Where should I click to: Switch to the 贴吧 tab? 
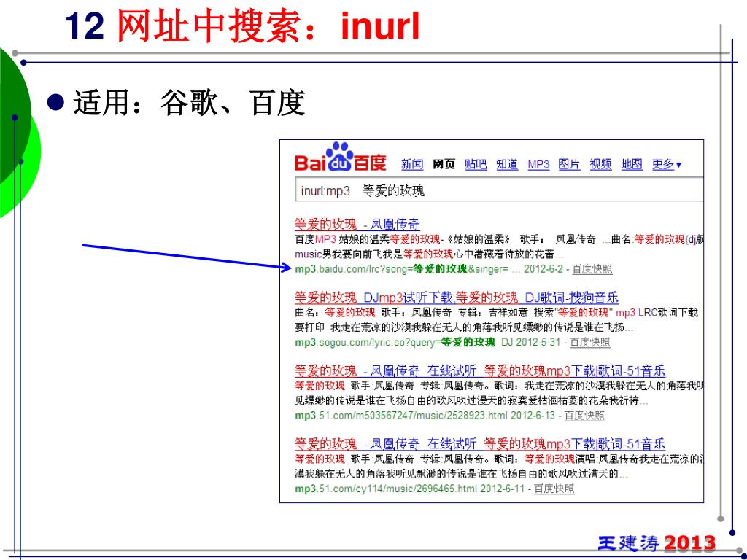point(476,164)
